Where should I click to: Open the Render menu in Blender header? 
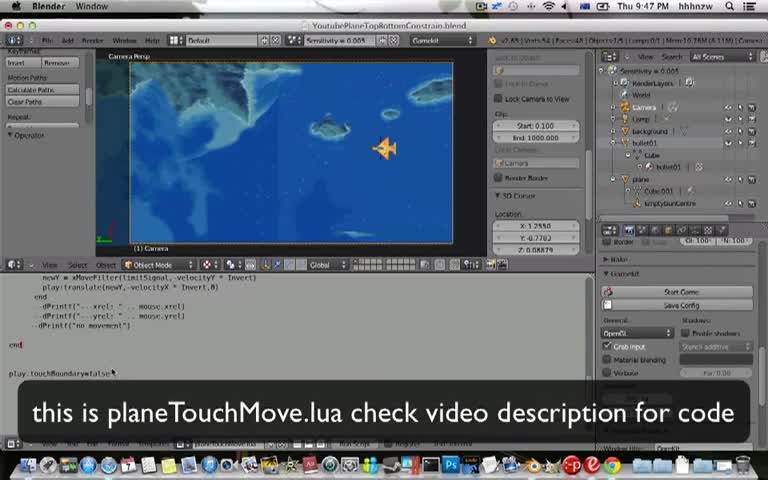pyautogui.click(x=93, y=40)
